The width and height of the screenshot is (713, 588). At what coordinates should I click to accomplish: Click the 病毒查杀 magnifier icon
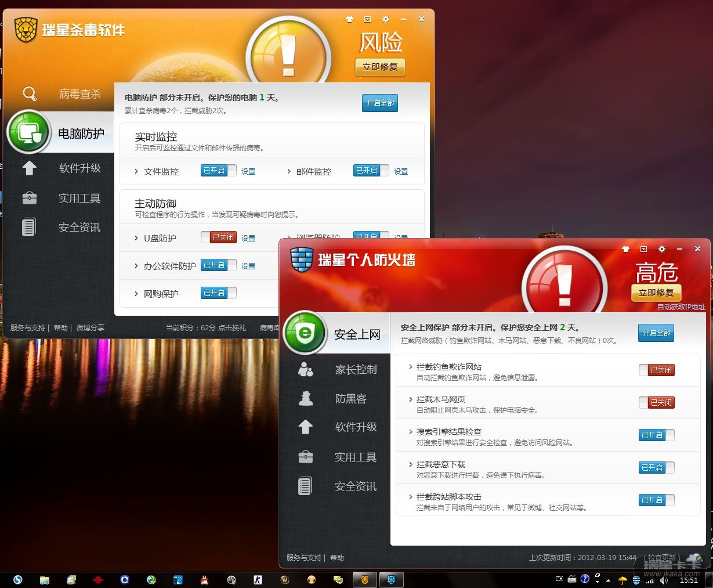tap(30, 93)
